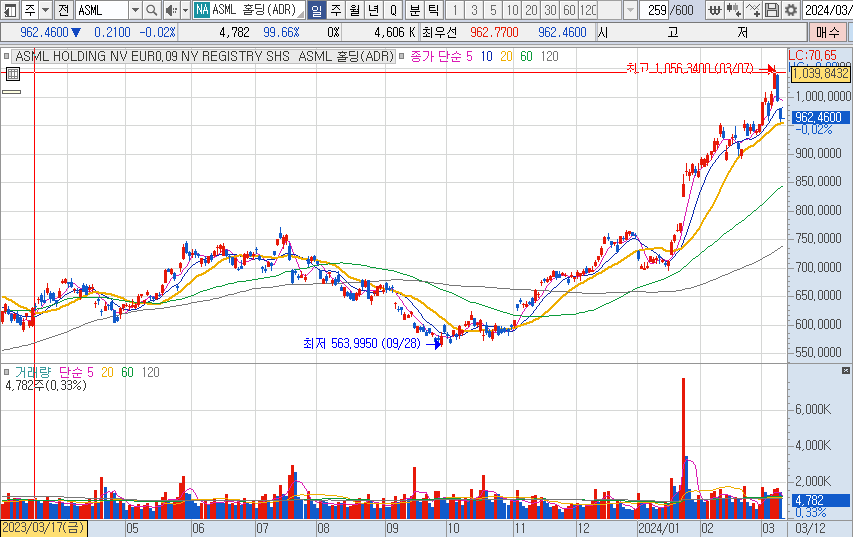Click the 2024/03 date field
853x537 pixels.
tap(827, 10)
